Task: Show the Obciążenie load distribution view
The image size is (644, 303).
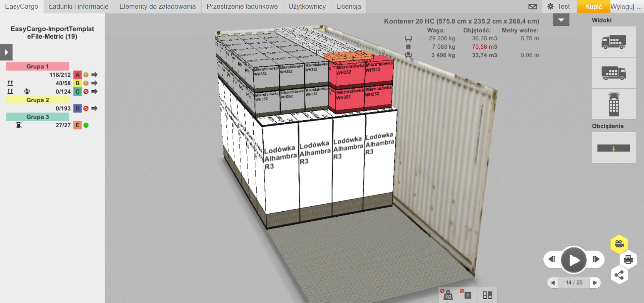Action: tap(613, 148)
